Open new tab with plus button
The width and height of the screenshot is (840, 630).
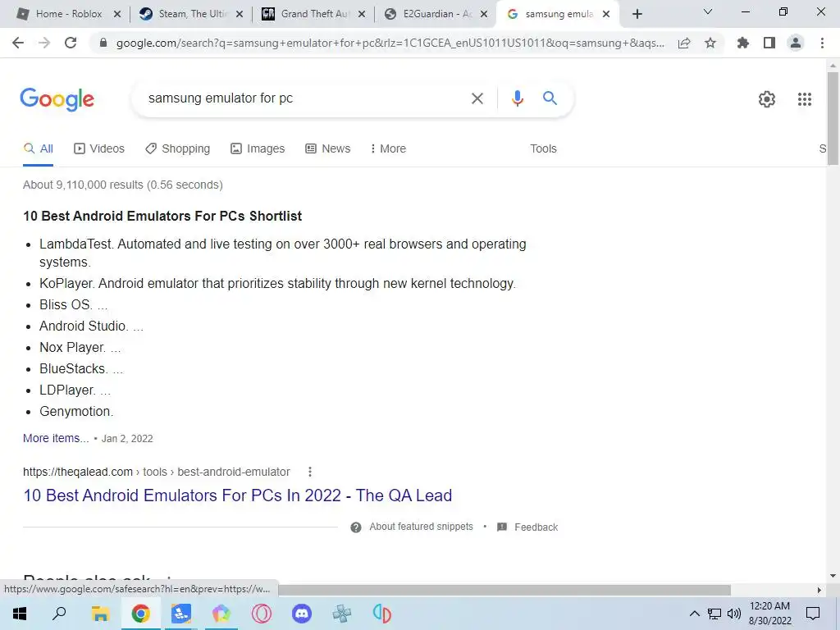[637, 14]
